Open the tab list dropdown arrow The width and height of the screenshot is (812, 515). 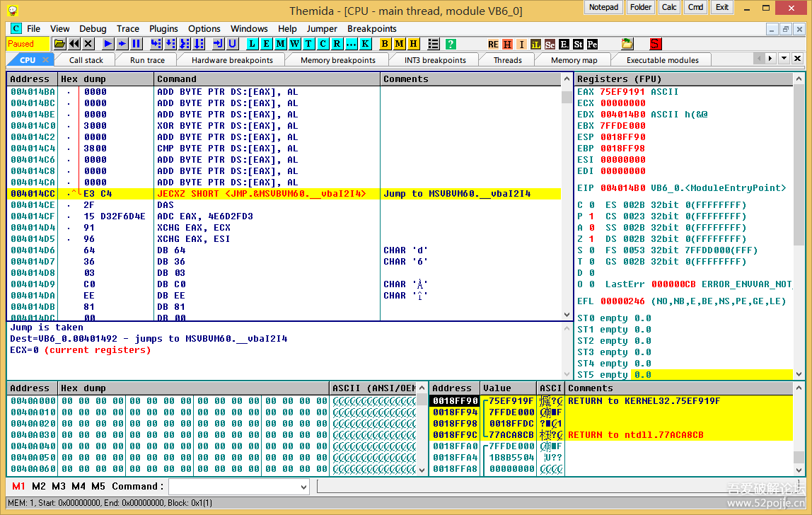coord(784,58)
